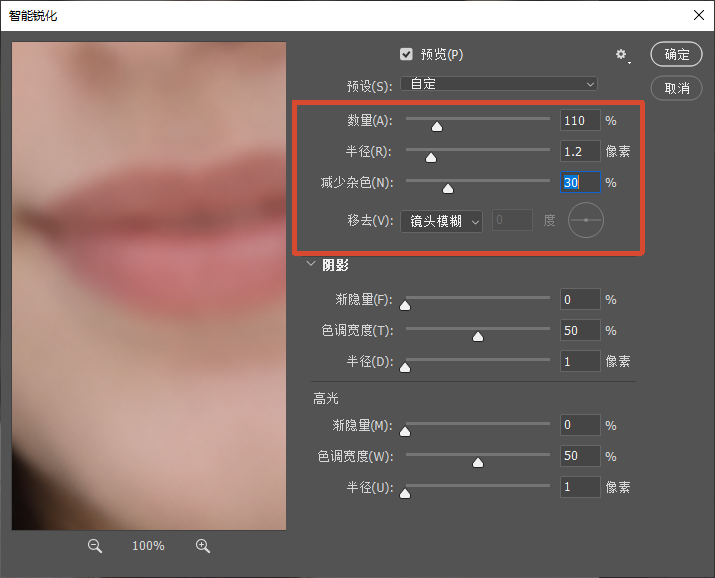Click the shadow 渐隐量(F) slider handle
Image resolution: width=715 pixels, height=578 pixels.
[405, 305]
